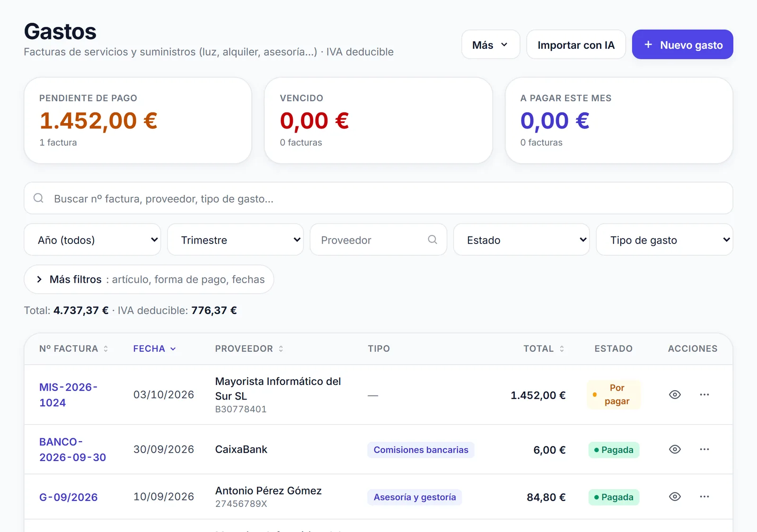Open the Más dropdown menu
757x532 pixels.
[491, 45]
